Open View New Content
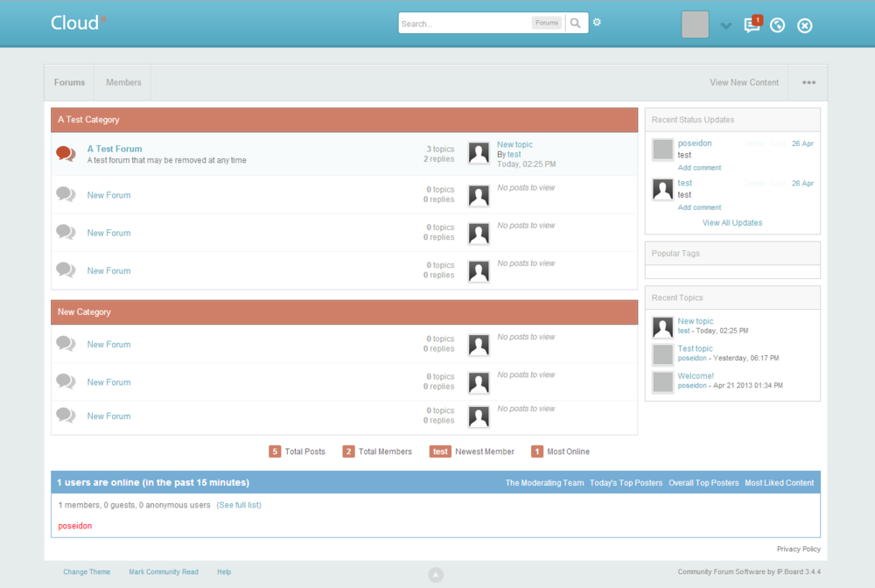 (x=744, y=82)
